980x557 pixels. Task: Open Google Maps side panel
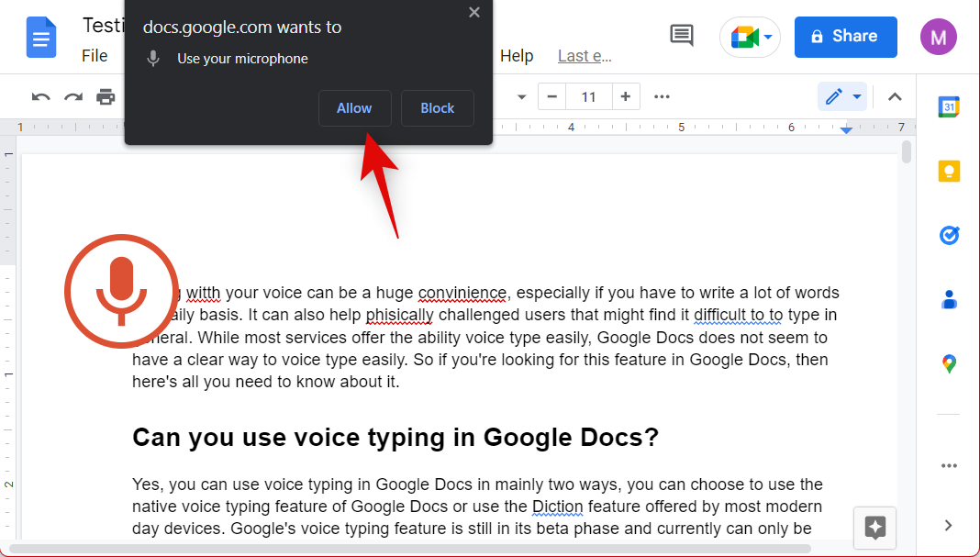point(949,364)
